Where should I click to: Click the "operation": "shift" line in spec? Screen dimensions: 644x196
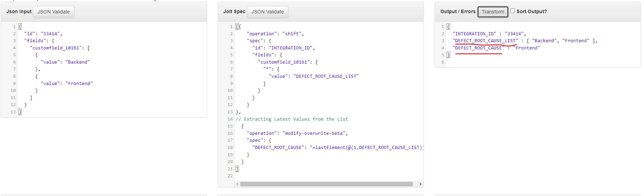[276, 34]
